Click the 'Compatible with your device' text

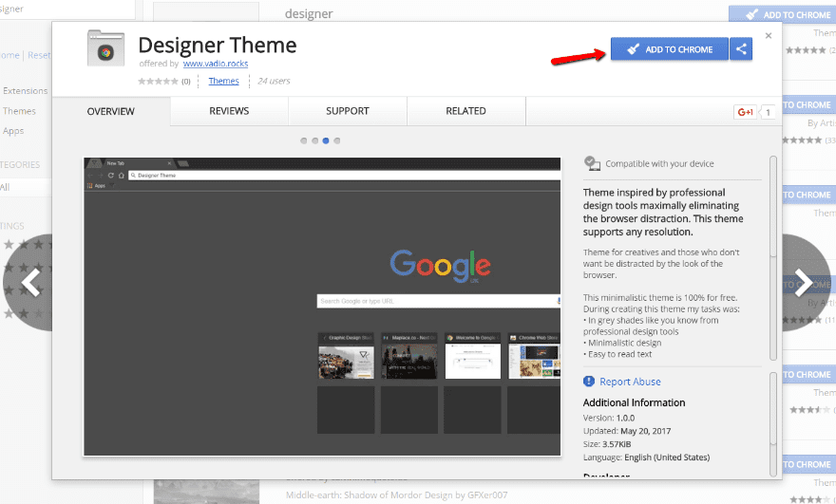(x=659, y=163)
